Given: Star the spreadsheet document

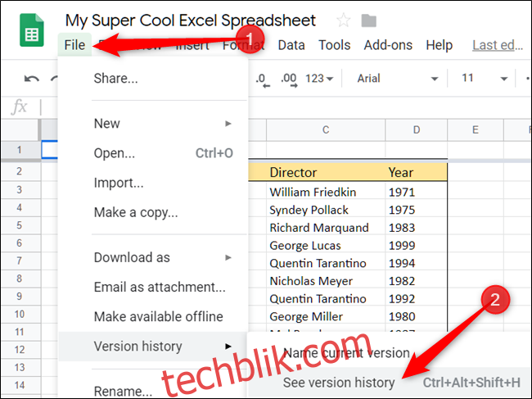Looking at the screenshot, I should pos(343,20).
